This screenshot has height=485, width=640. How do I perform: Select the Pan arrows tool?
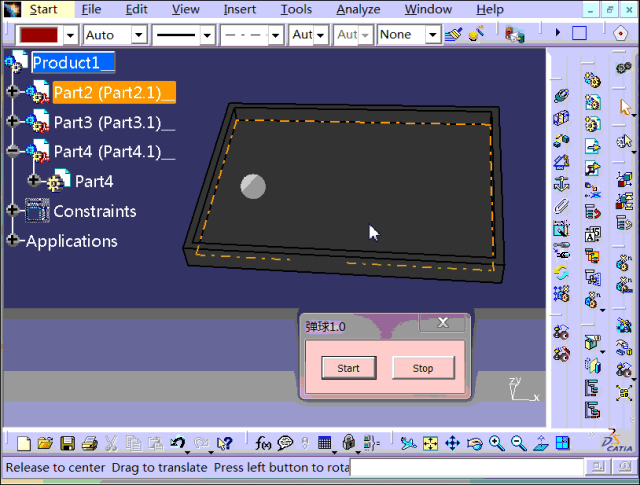coord(453,443)
